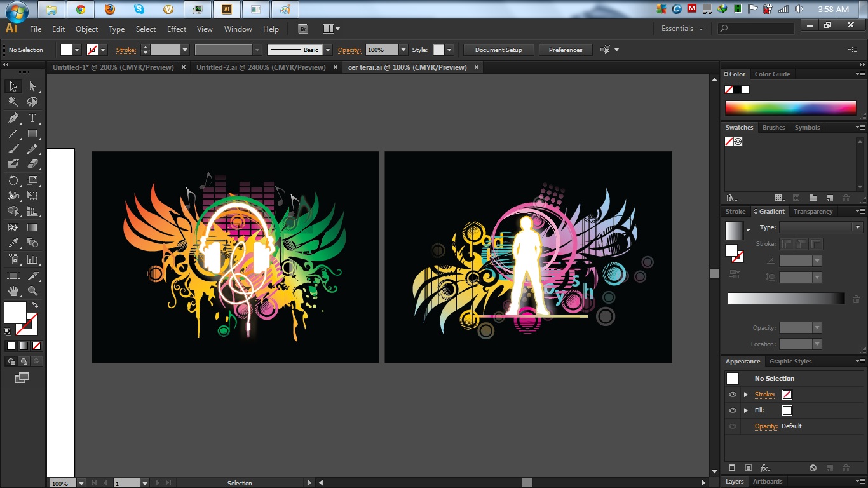The height and width of the screenshot is (488, 868).
Task: Set toolbox paint mode to Gradient
Action: 24,346
